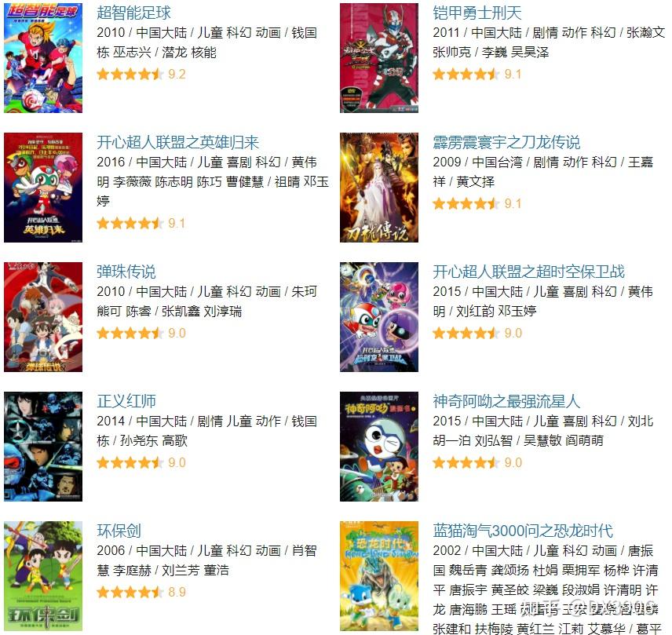This screenshot has width=672, height=635.
Task: Open the 超智能足球 title link
Action: pyautogui.click(x=133, y=13)
